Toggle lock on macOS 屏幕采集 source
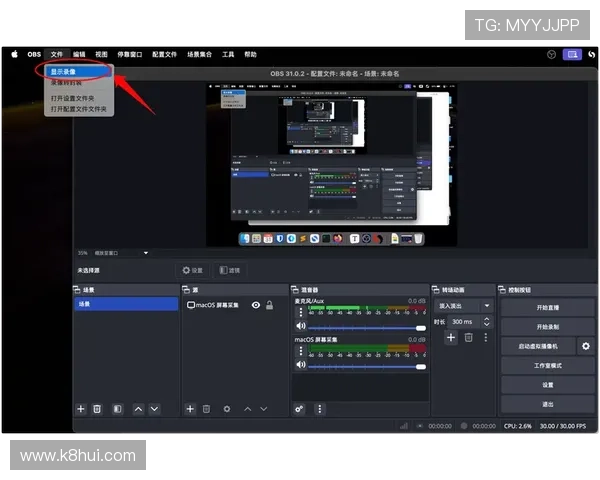 coord(269,305)
